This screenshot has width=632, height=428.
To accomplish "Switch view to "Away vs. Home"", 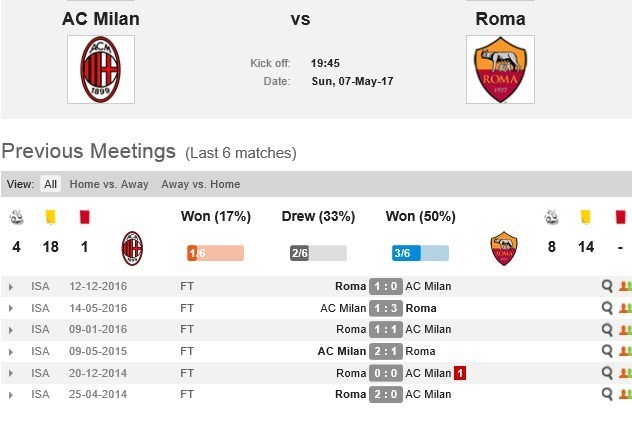I will coord(200,184).
